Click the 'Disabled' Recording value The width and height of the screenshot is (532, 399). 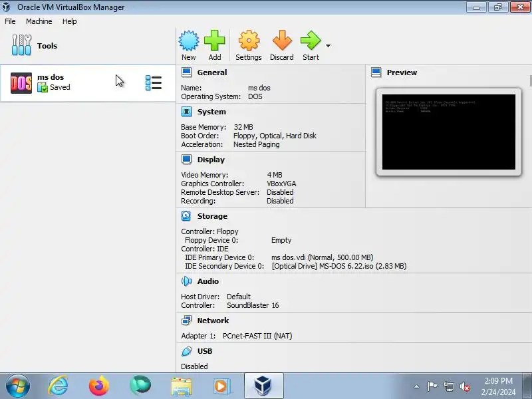tap(280, 201)
